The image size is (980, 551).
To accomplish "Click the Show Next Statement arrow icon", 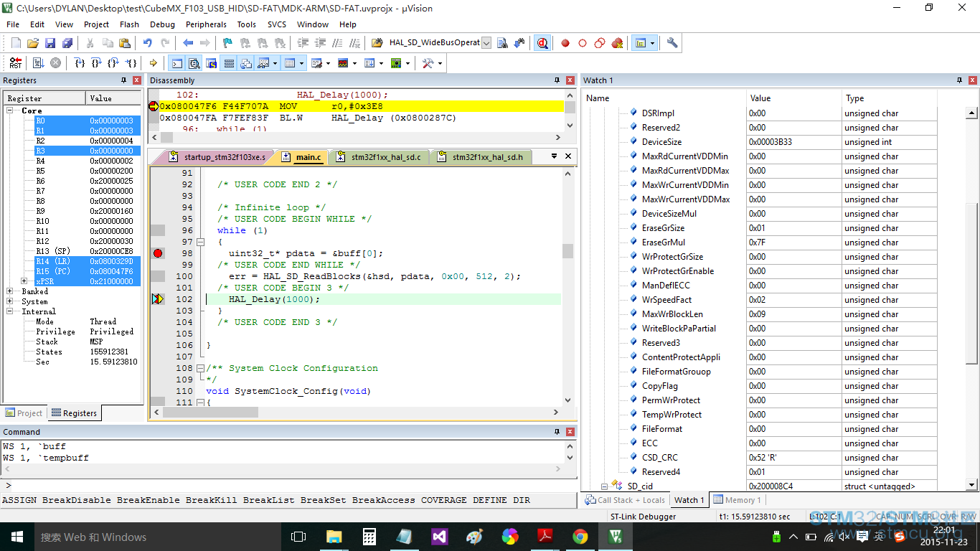I will coord(153,63).
